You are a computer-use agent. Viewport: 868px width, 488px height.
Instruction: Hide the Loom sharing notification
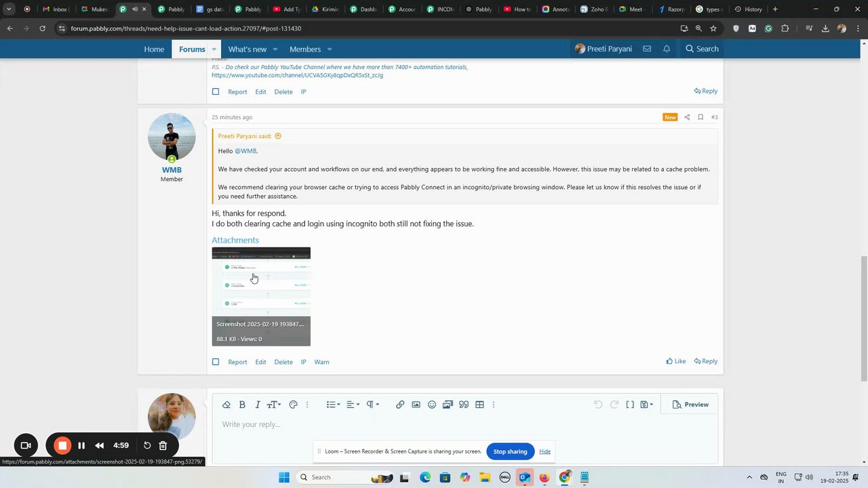click(545, 451)
